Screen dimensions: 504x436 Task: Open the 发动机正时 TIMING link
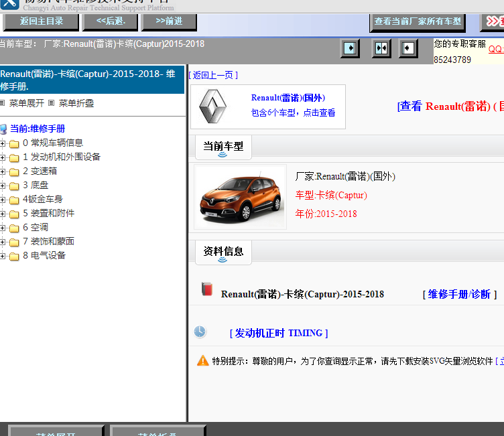(279, 333)
